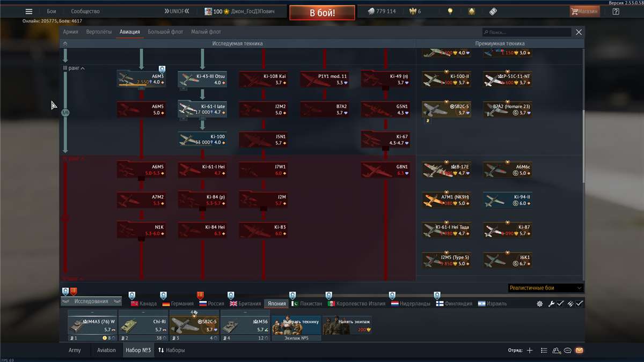Expand the Исследования panel
644x362 pixels.
pyautogui.click(x=91, y=301)
